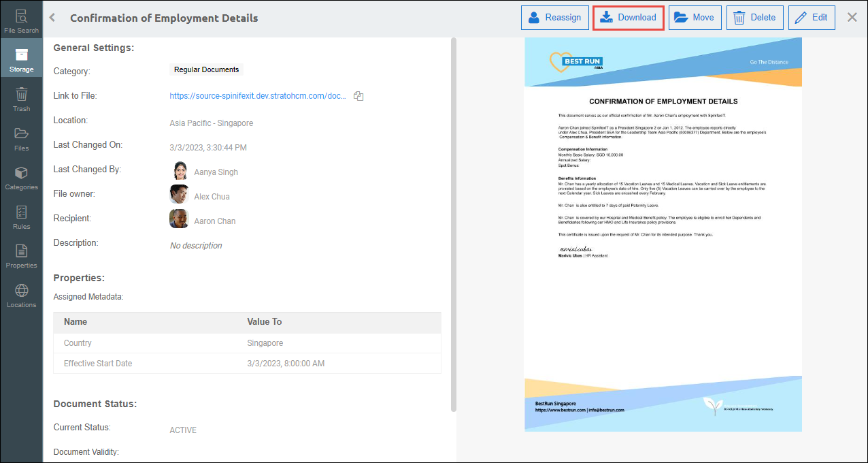Open Properties in the sidebar
868x463 pixels.
[21, 256]
